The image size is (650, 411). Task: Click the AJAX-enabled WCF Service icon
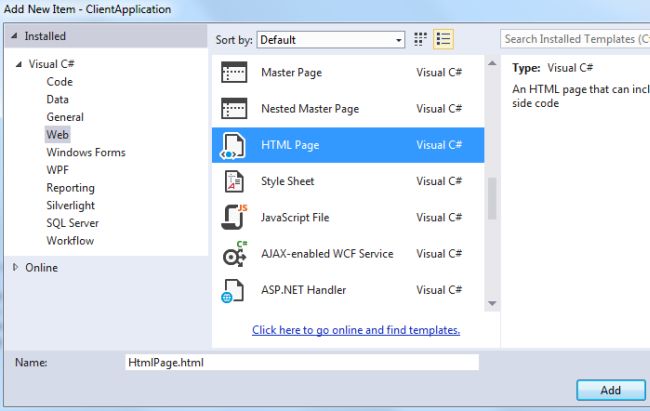(x=233, y=254)
